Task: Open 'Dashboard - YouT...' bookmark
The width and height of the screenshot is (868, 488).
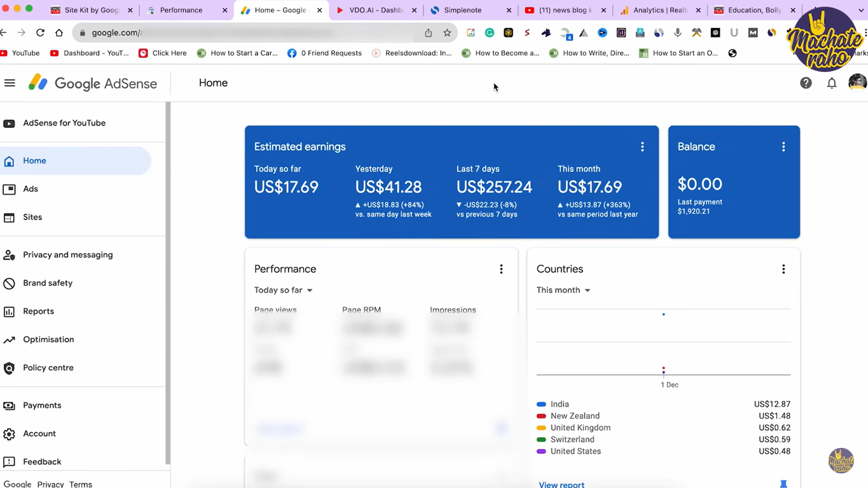Action: 90,53
